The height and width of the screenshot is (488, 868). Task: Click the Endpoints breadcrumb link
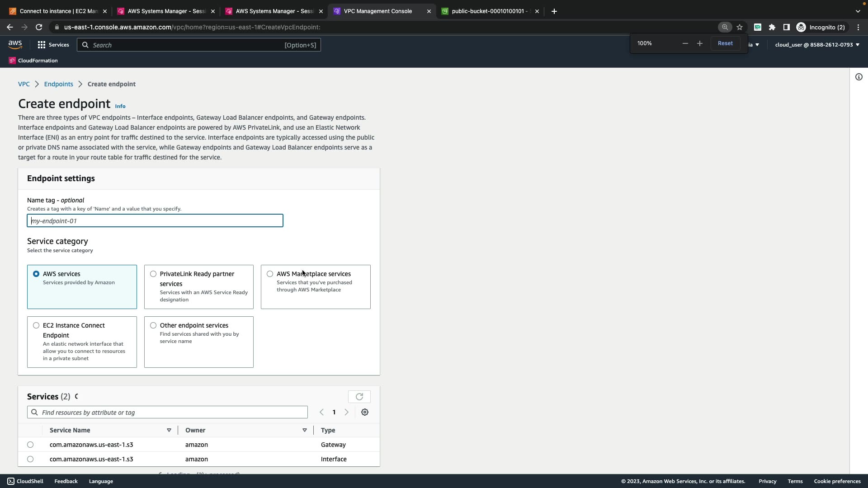[58, 84]
